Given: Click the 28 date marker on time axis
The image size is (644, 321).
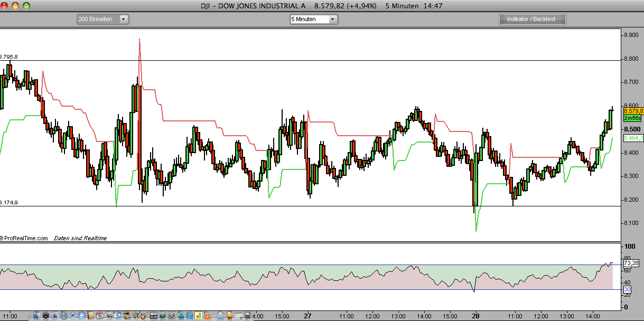Looking at the screenshot, I should point(475,316).
